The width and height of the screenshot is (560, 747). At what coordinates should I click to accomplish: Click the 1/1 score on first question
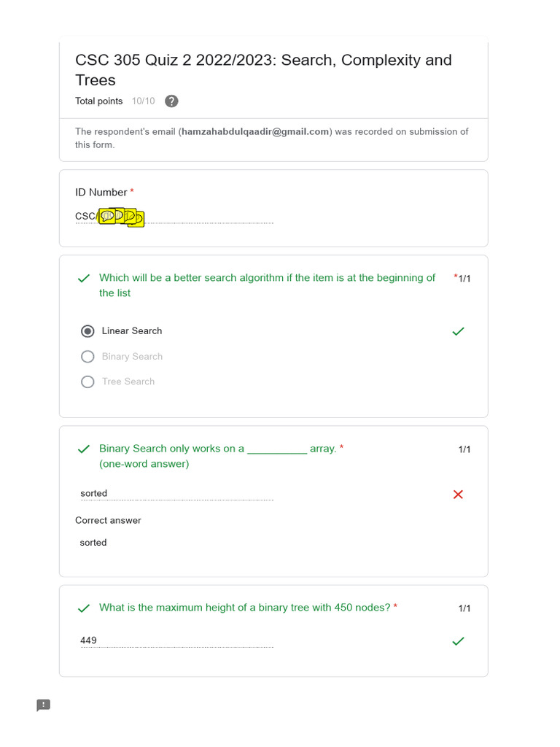(464, 279)
